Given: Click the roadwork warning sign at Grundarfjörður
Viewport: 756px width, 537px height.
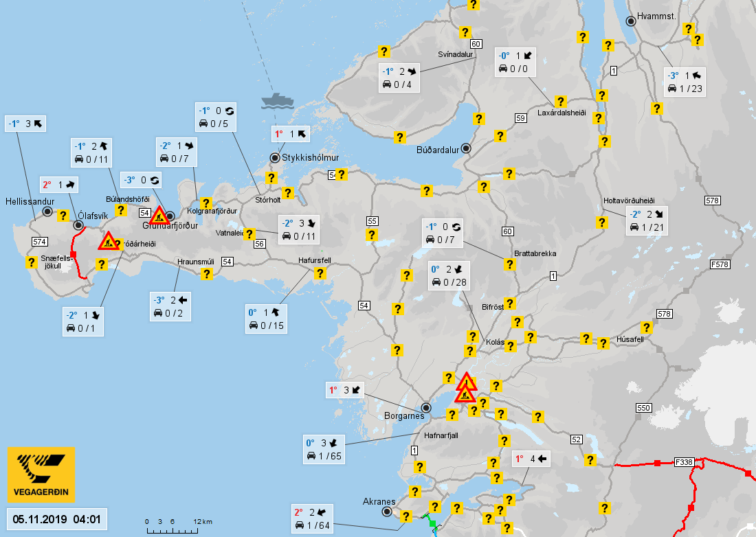Looking at the screenshot, I should point(159,216).
